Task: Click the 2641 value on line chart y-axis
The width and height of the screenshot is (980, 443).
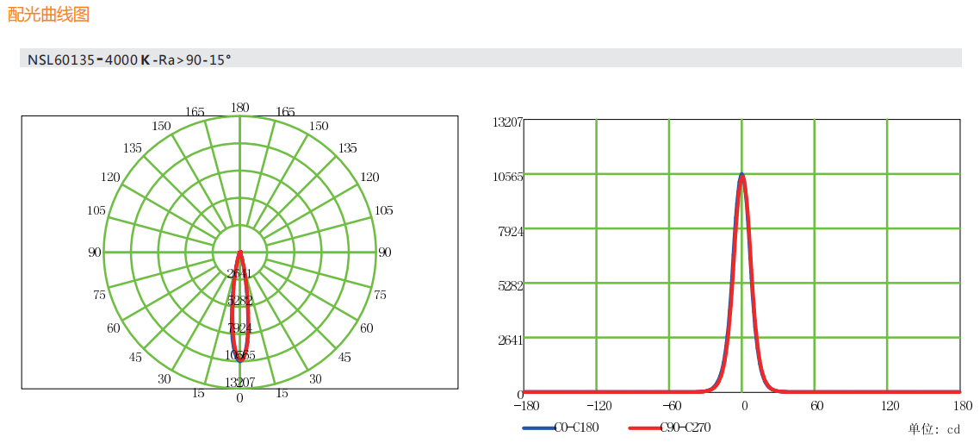Action: 511,340
